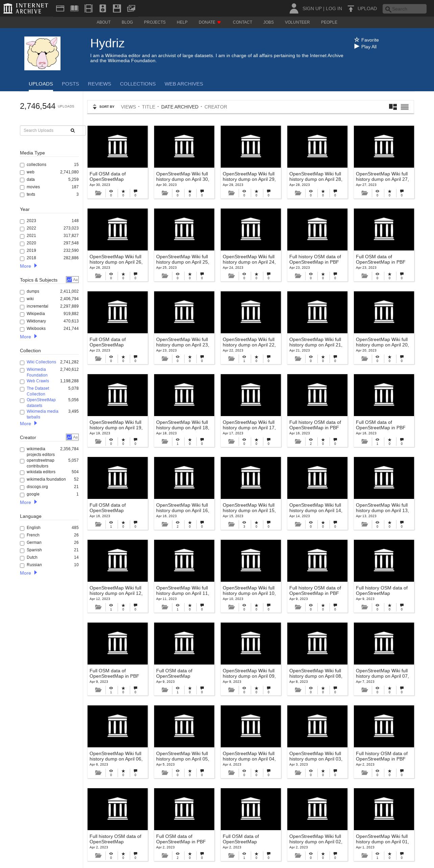The width and height of the screenshot is (434, 868).
Task: Toggle the sort direction arrows icon
Action: coord(95,107)
